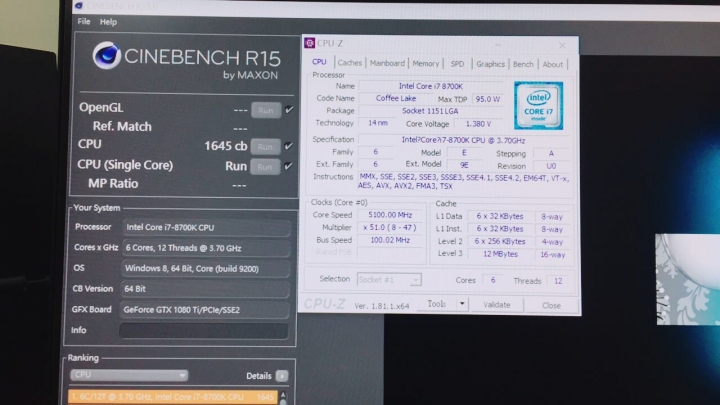720x405 pixels.
Task: Click the ranking list scrollbar up arrow
Action: (x=283, y=395)
